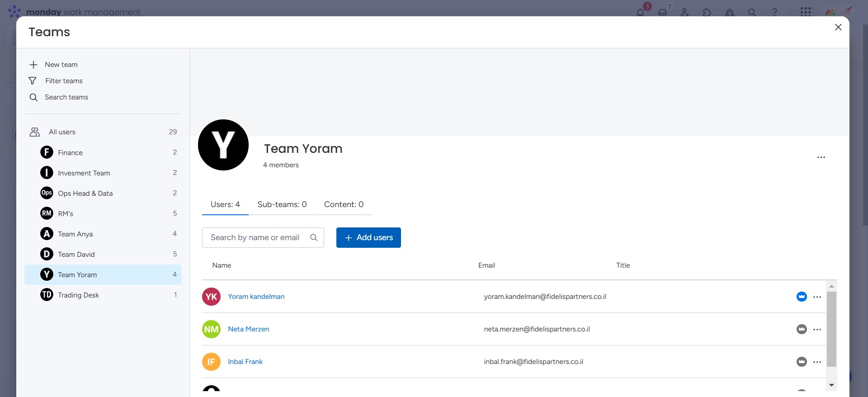The height and width of the screenshot is (397, 868).
Task: Open the nine-dot product switcher
Action: [805, 12]
